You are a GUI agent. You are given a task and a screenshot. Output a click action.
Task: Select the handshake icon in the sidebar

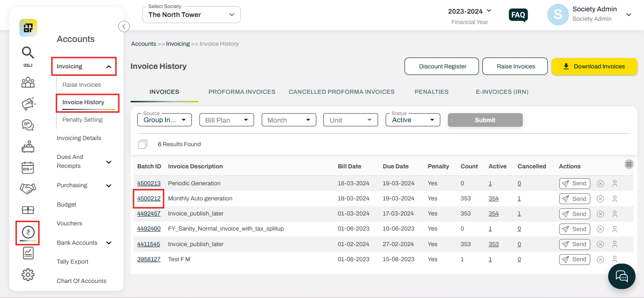(28, 188)
